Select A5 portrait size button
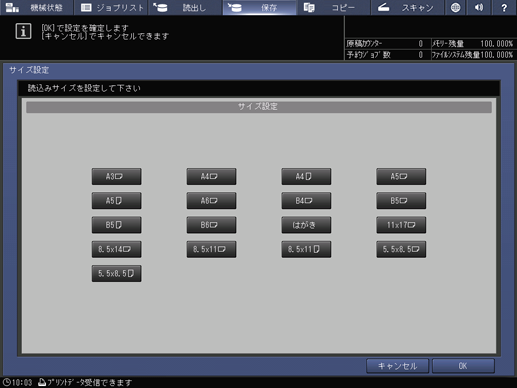The height and width of the screenshot is (388, 517). pos(116,201)
